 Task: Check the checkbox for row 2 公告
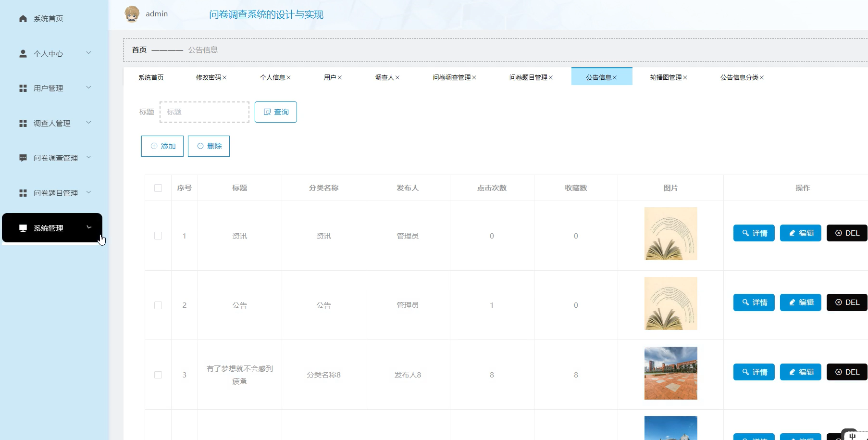click(x=158, y=305)
